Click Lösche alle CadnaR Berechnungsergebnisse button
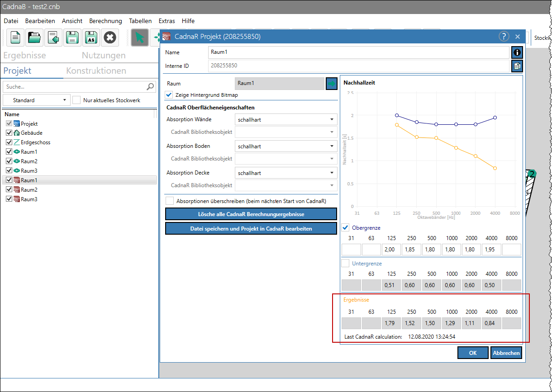The image size is (552, 392). click(x=251, y=214)
